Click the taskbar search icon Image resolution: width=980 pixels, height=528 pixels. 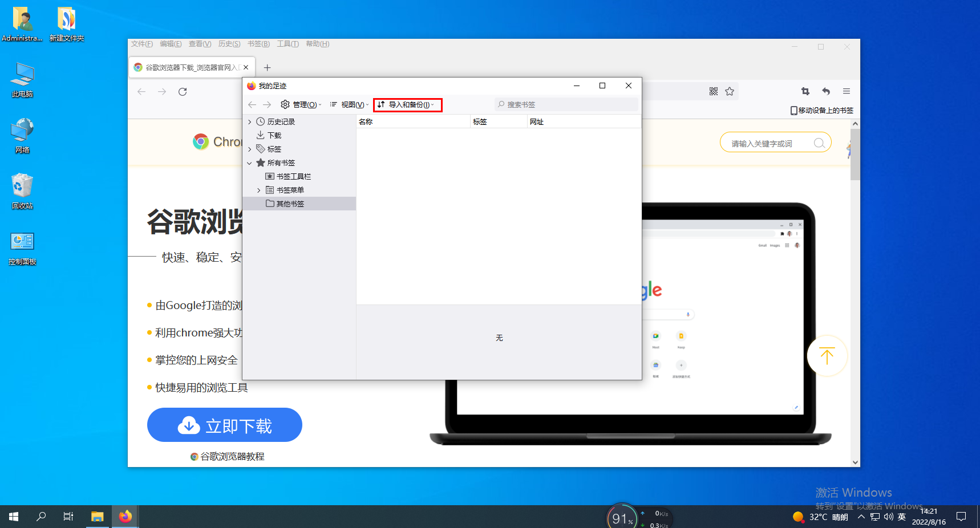coord(41,517)
